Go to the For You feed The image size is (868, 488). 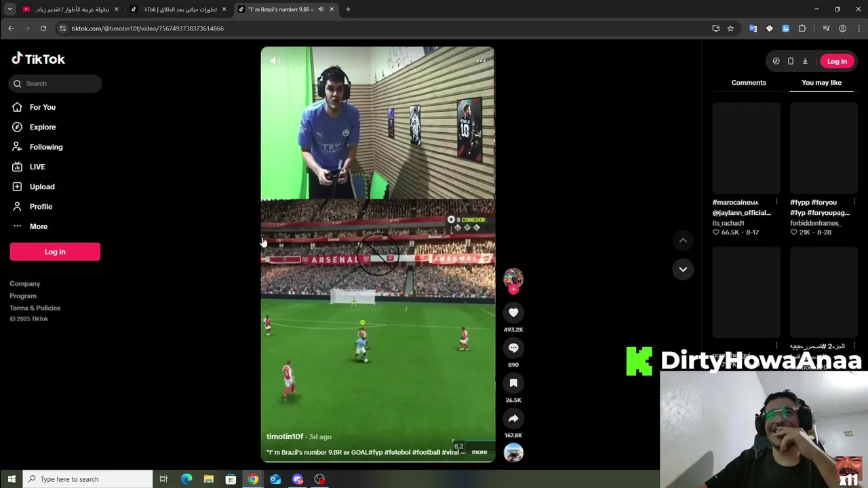pyautogui.click(x=43, y=107)
